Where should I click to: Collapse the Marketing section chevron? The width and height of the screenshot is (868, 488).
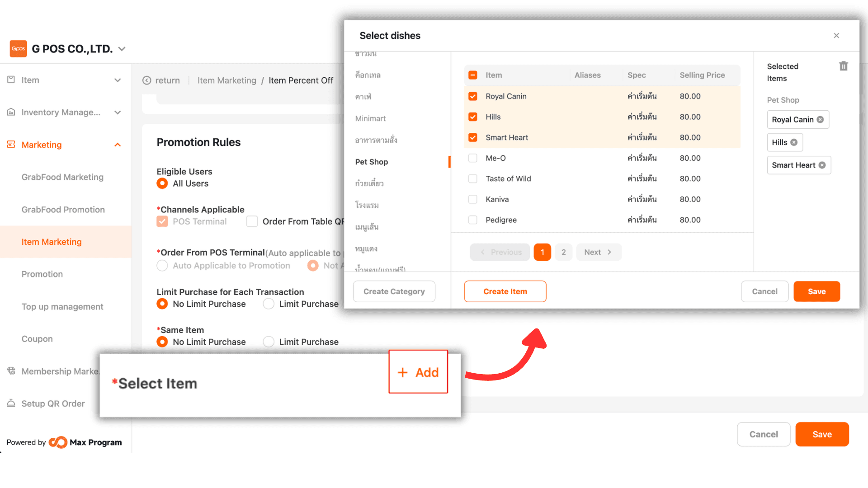pyautogui.click(x=118, y=145)
